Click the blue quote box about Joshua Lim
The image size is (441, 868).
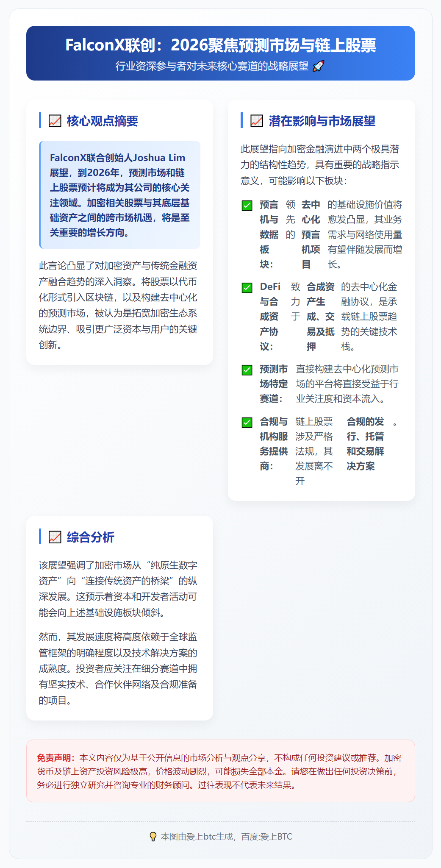coord(119,195)
